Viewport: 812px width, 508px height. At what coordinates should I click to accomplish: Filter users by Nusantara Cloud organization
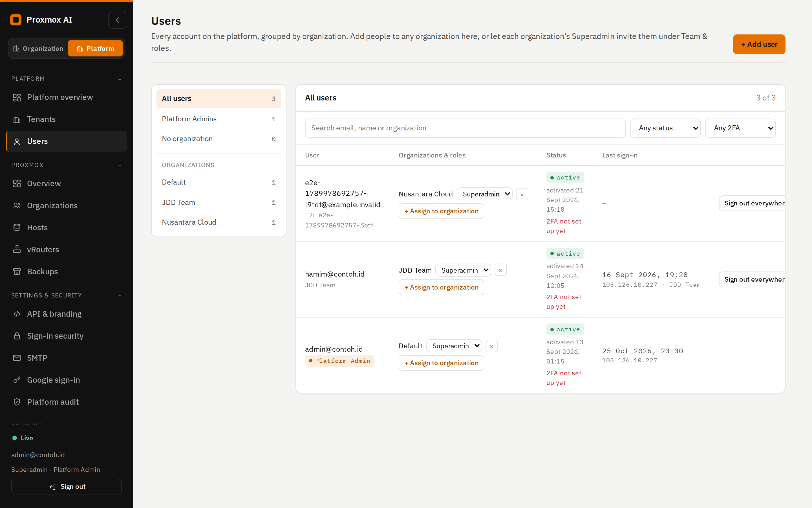[x=219, y=222]
